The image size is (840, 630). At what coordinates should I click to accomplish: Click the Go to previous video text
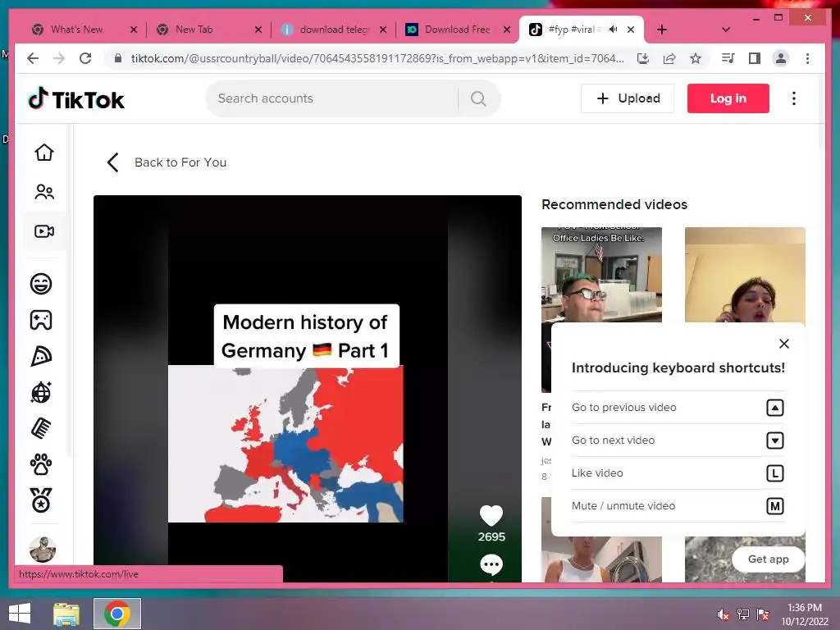[624, 408]
